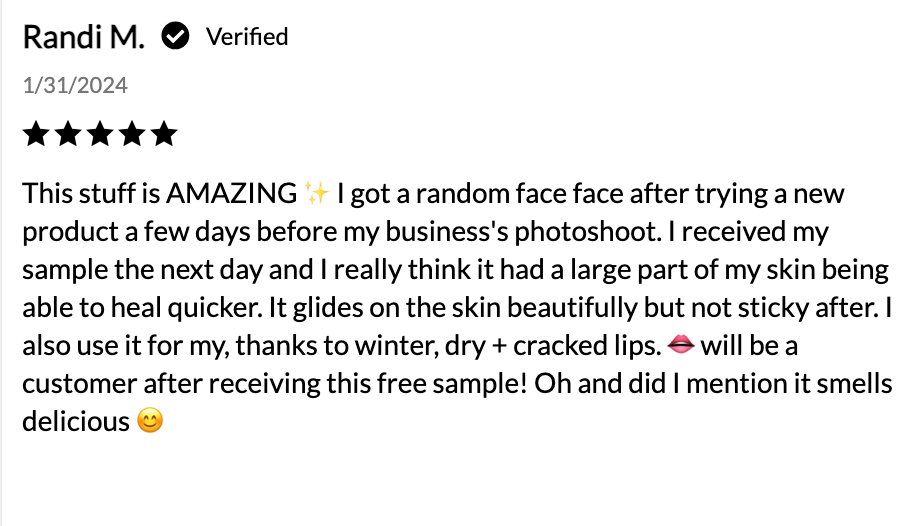Click the first rating star
Screen dimensions: 924x526
coord(36,134)
